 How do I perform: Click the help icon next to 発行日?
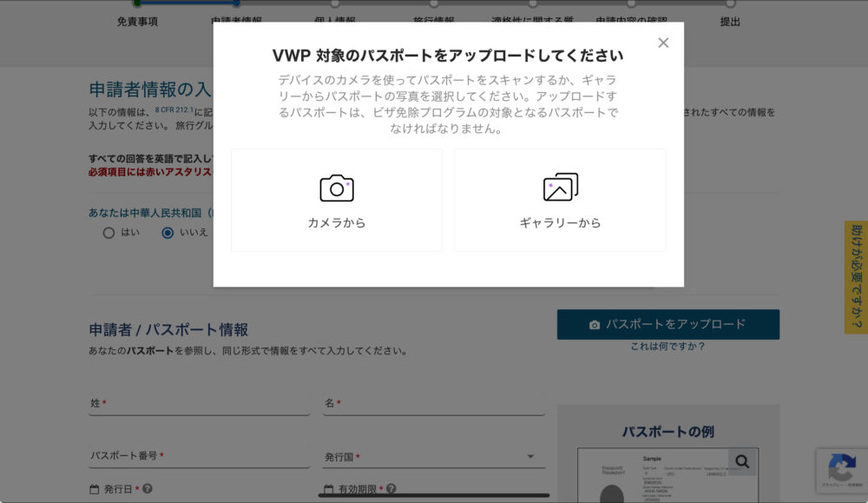click(x=148, y=489)
